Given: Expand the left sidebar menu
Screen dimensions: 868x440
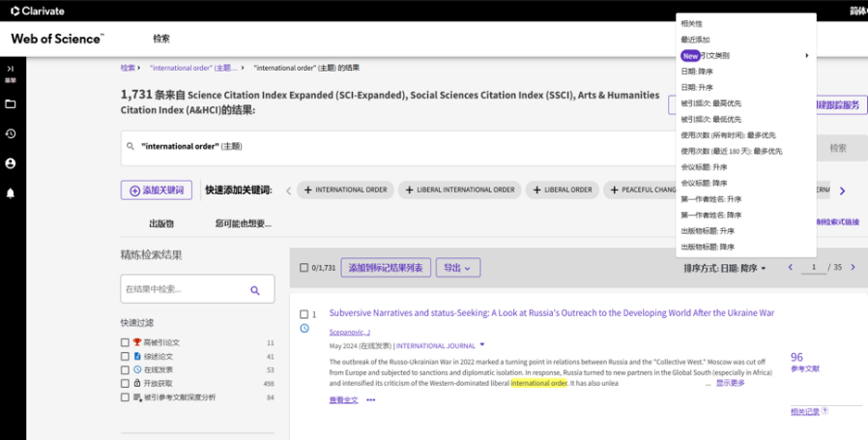Looking at the screenshot, I should click(11, 69).
